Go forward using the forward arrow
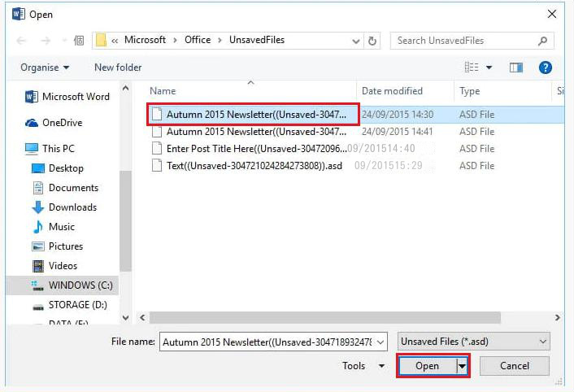Screen dimensions: 574x392 (46, 41)
